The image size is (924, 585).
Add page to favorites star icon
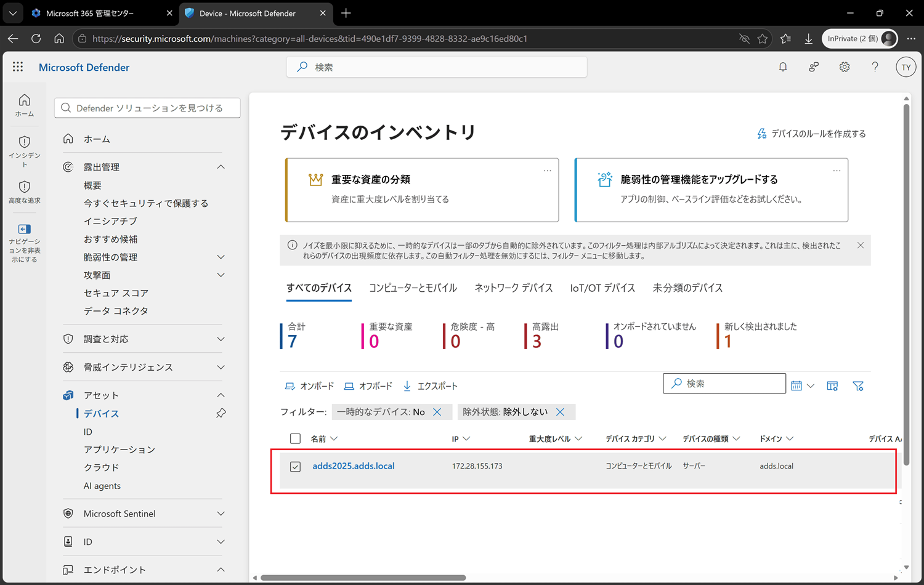click(763, 38)
